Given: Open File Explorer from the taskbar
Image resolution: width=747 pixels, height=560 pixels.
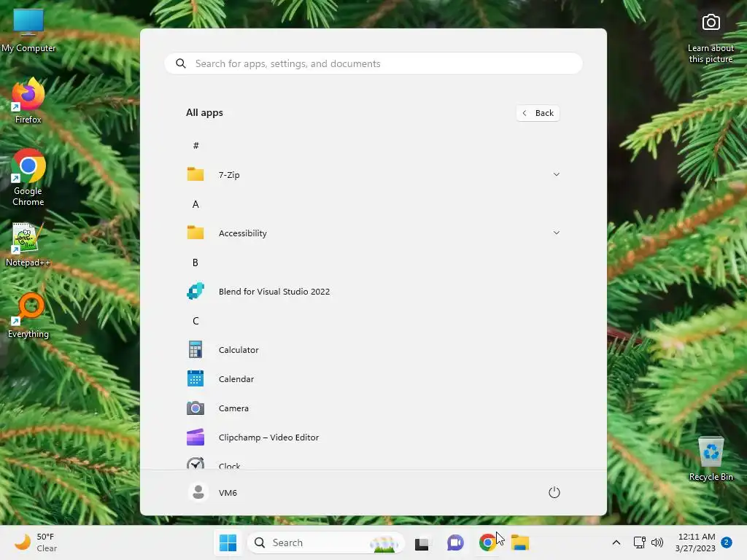Looking at the screenshot, I should point(519,542).
